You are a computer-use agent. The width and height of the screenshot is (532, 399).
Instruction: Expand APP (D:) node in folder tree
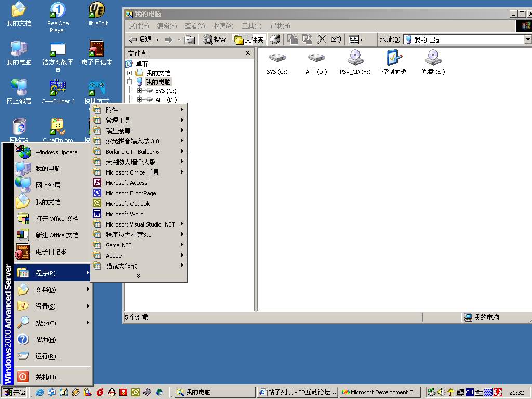click(139, 99)
